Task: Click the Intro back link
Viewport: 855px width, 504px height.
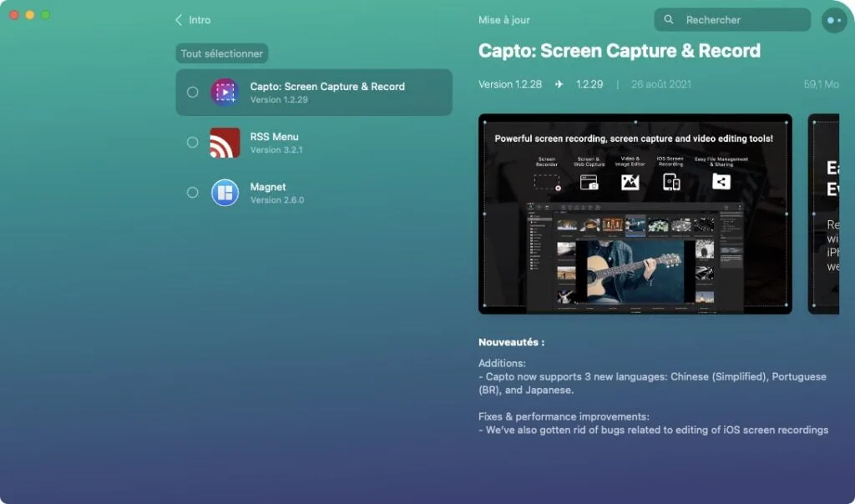Action: click(x=200, y=20)
